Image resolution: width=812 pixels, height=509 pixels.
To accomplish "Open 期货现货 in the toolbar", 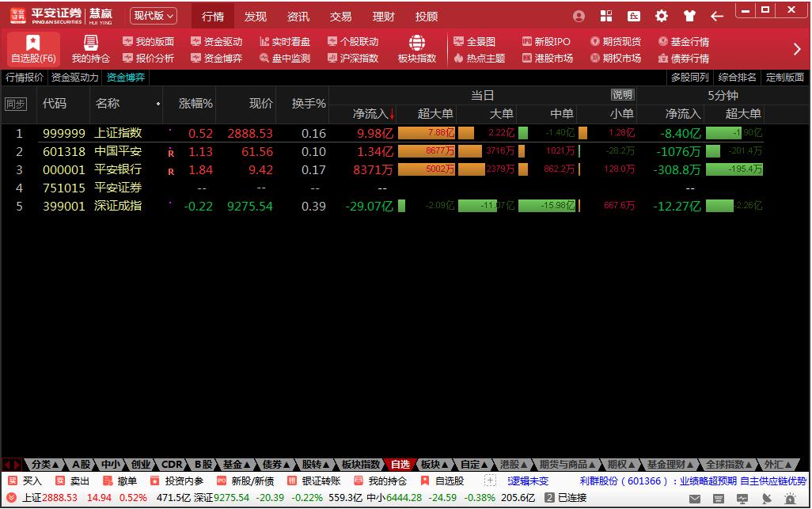I will tap(616, 41).
